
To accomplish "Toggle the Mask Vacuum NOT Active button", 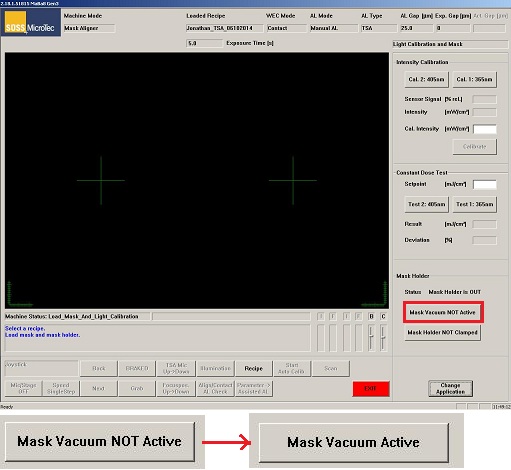I will tap(443, 312).
